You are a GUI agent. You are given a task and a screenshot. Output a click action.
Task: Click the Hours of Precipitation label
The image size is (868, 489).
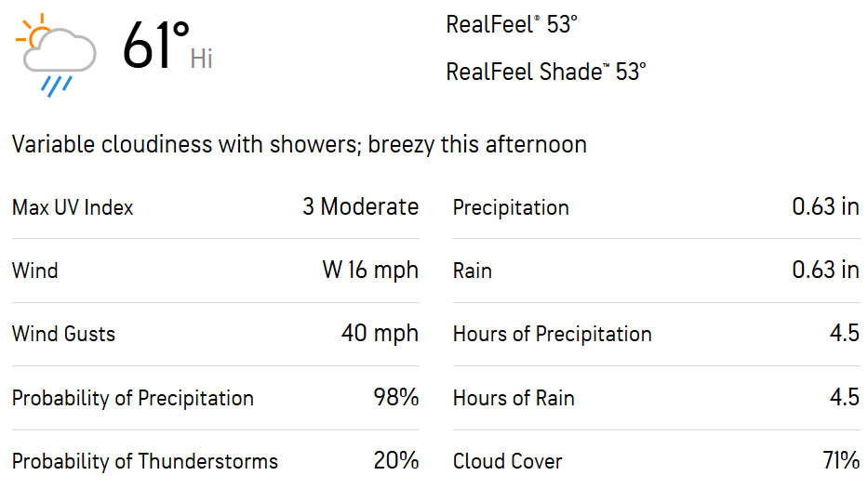pos(552,334)
